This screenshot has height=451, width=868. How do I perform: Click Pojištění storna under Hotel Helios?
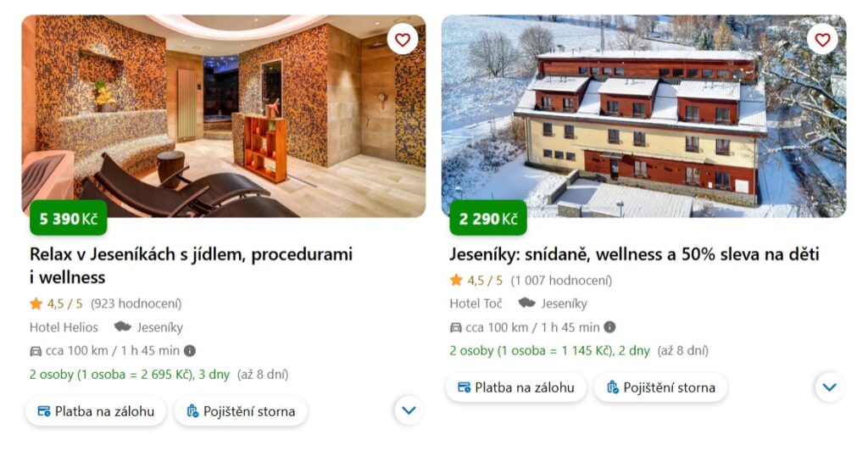pos(240,411)
